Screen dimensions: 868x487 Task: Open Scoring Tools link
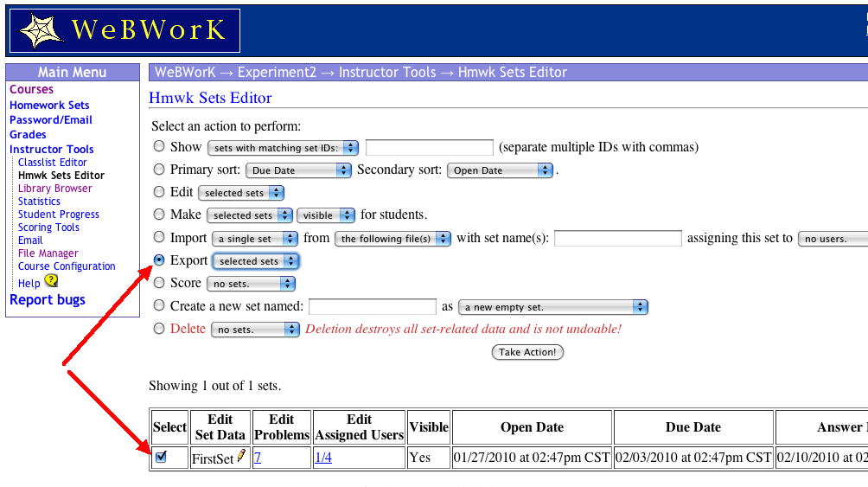[x=48, y=227]
